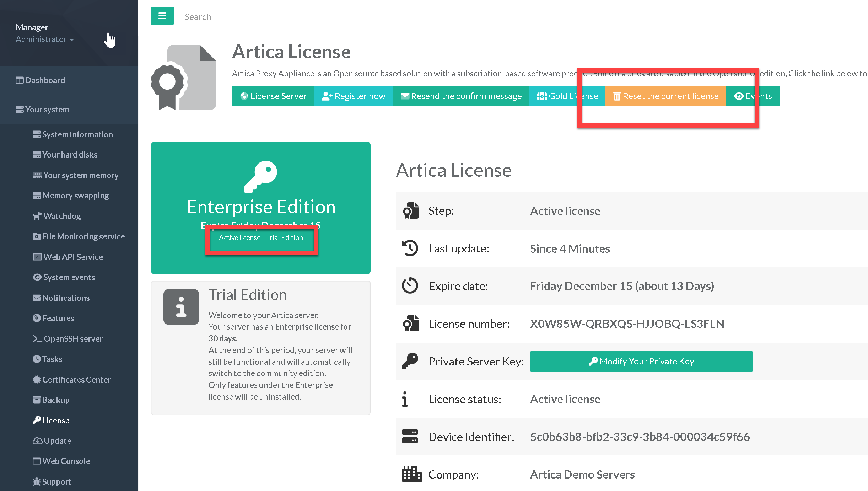Open the Certificates Center badge icon

click(37, 380)
